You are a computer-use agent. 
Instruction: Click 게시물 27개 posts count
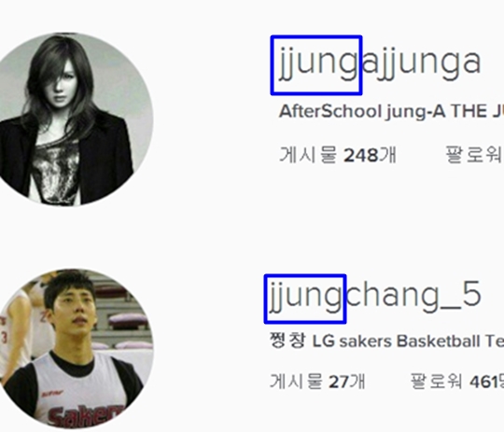click(x=317, y=382)
